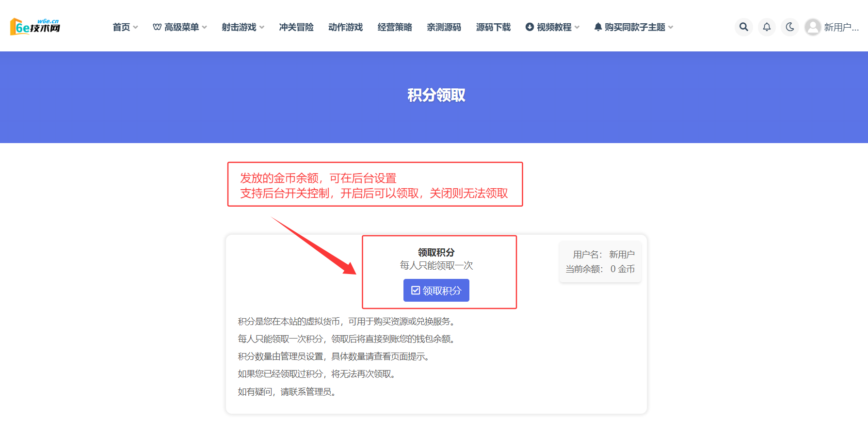Open notifications bell icon

767,27
